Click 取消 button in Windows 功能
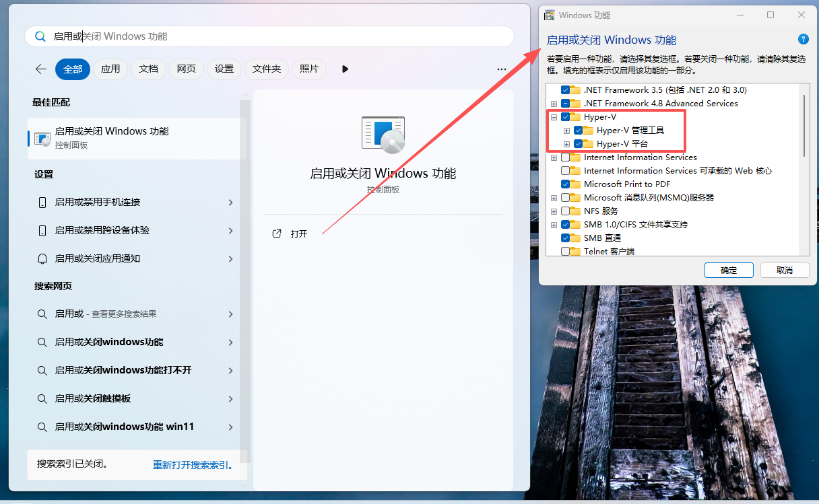Viewport: 819px width, 504px height. [785, 270]
